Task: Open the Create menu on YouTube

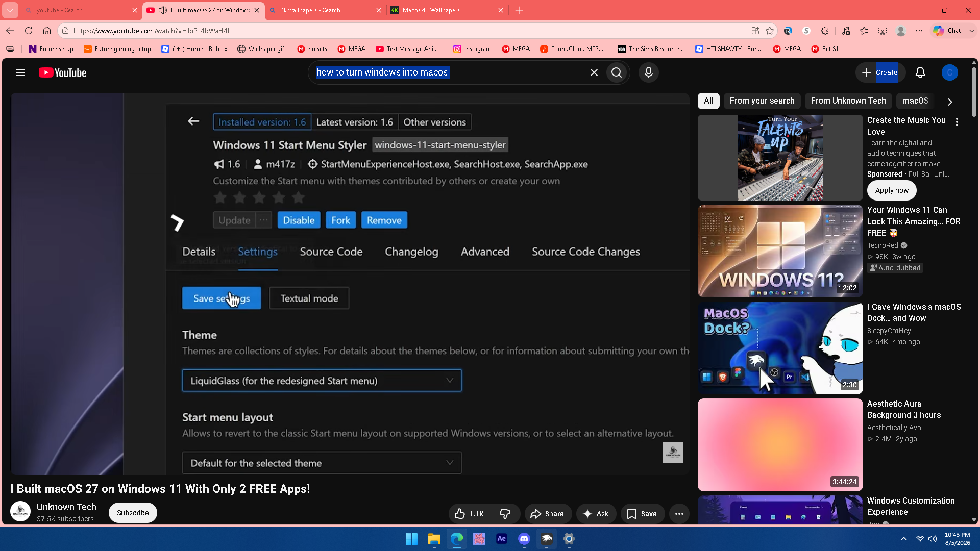Action: 880,72
